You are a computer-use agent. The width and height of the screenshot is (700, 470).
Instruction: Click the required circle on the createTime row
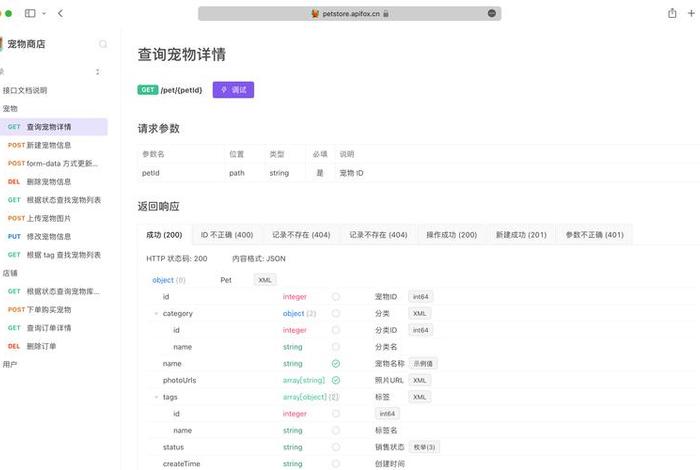[x=336, y=464]
